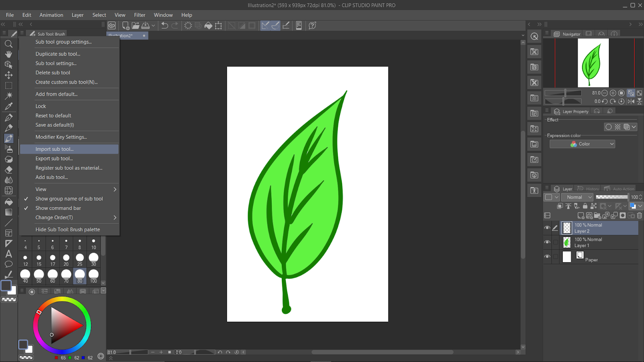Viewport: 644px width, 362px height.
Task: Hide Layer 1 with its eye icon
Action: (547, 242)
